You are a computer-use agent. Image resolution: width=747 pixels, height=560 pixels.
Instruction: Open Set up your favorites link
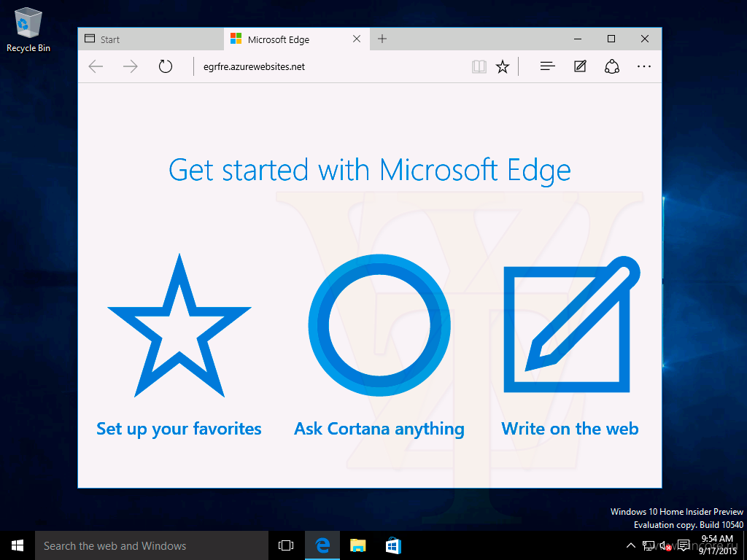point(179,429)
